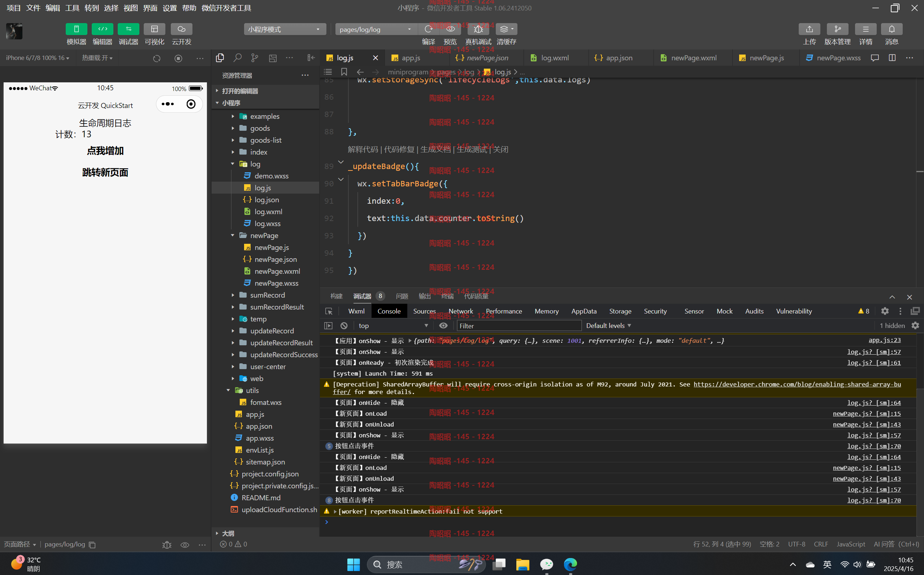924x575 pixels.
Task: Click the bookmark icon in breadcrumb bar
Action: (x=344, y=72)
